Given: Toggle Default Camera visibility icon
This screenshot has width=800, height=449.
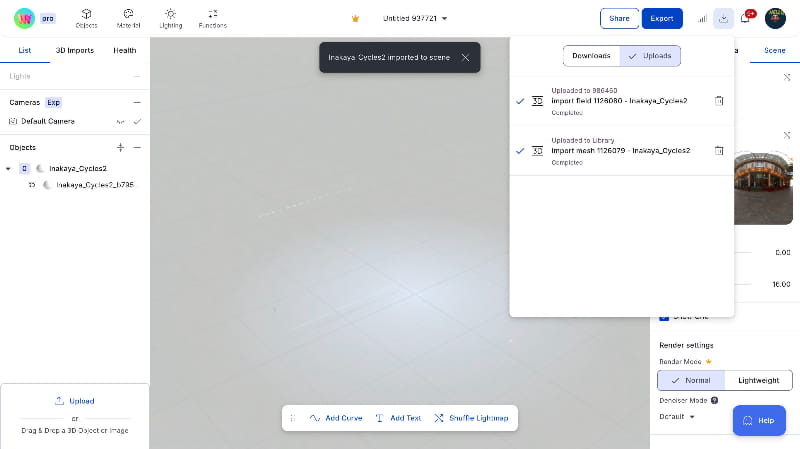Looking at the screenshot, I should click(120, 121).
